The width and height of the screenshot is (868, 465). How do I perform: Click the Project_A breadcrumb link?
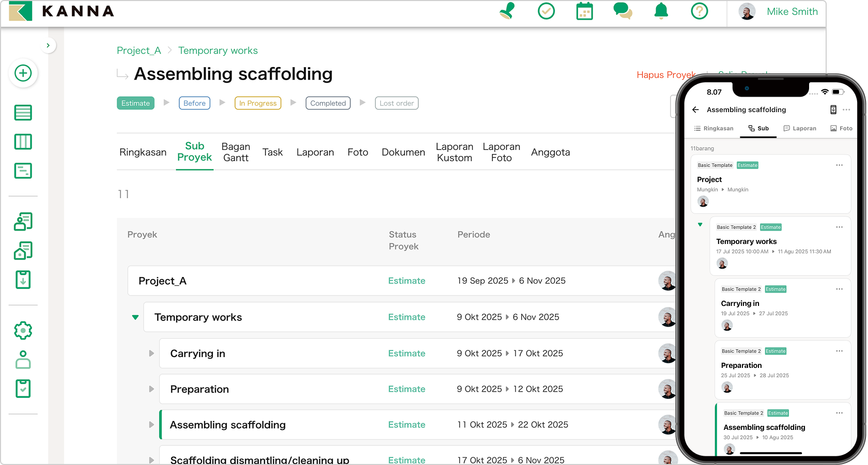(x=138, y=51)
